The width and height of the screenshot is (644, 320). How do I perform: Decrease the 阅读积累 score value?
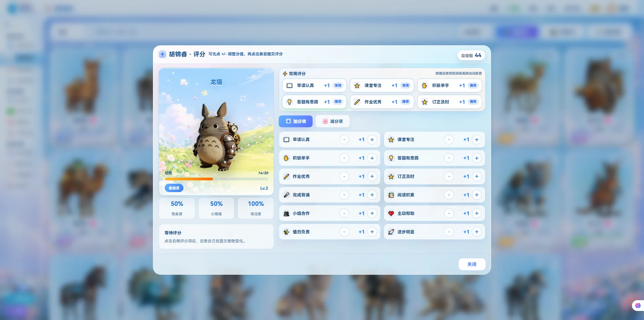(449, 195)
